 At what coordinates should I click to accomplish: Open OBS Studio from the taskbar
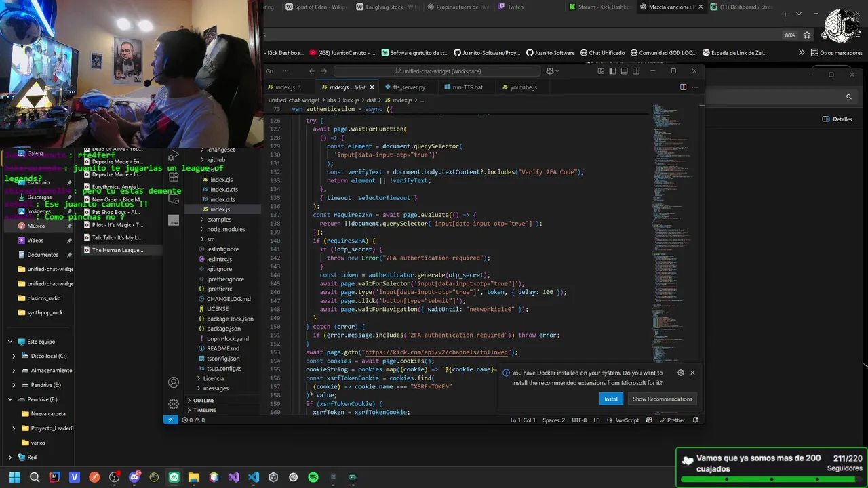(x=114, y=477)
